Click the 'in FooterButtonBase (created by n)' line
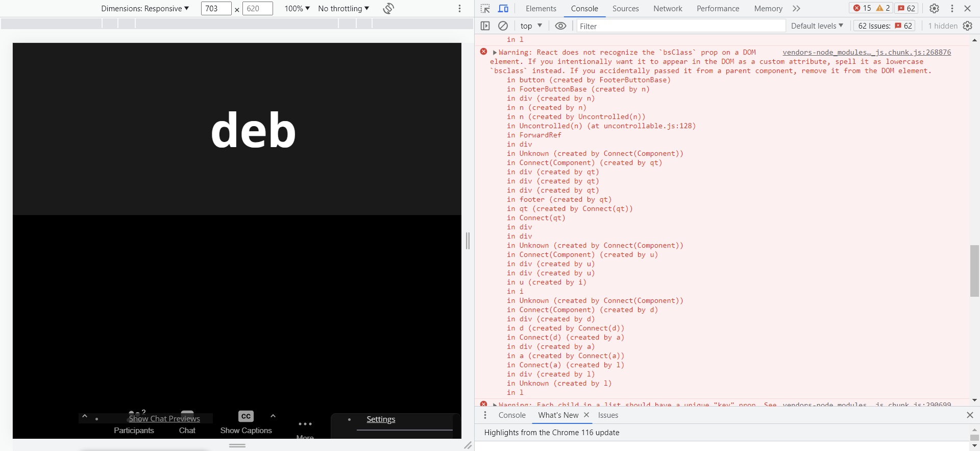This screenshot has width=980, height=451. coord(578,89)
